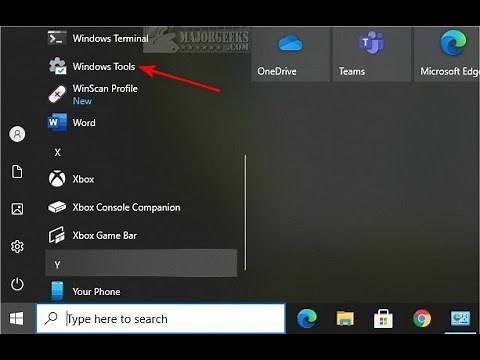
Task: Click the Your Phone label
Action: pyautogui.click(x=96, y=291)
